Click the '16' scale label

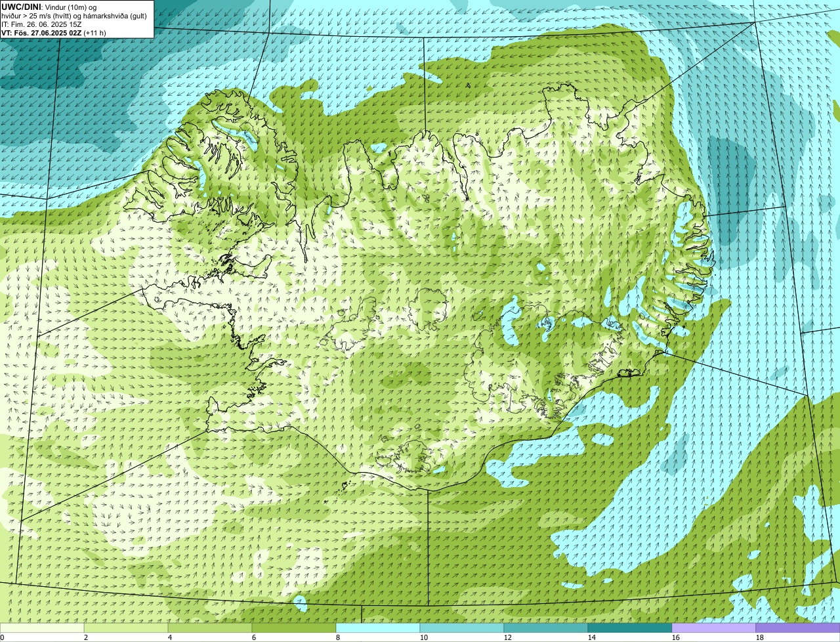[x=676, y=637]
